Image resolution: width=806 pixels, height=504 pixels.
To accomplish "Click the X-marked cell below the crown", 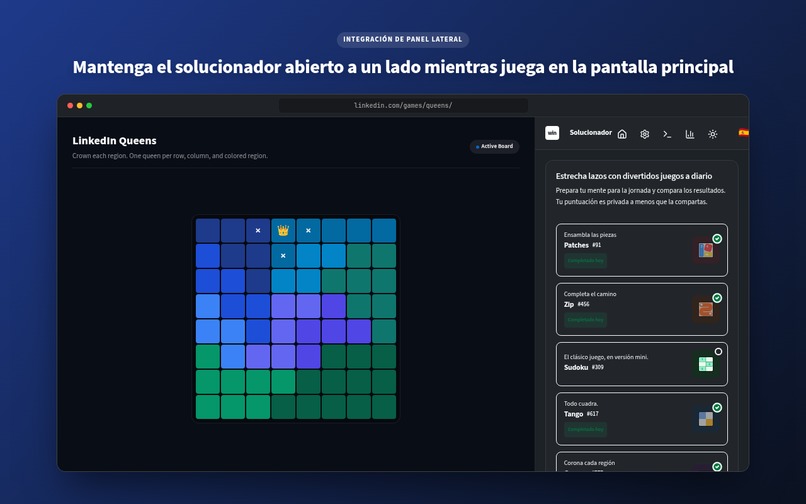I will point(283,256).
